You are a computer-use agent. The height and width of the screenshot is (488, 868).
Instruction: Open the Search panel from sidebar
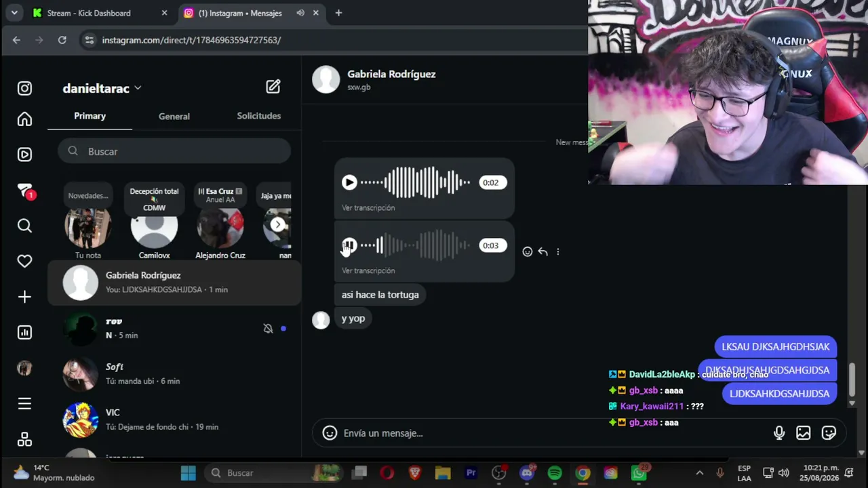coord(24,226)
